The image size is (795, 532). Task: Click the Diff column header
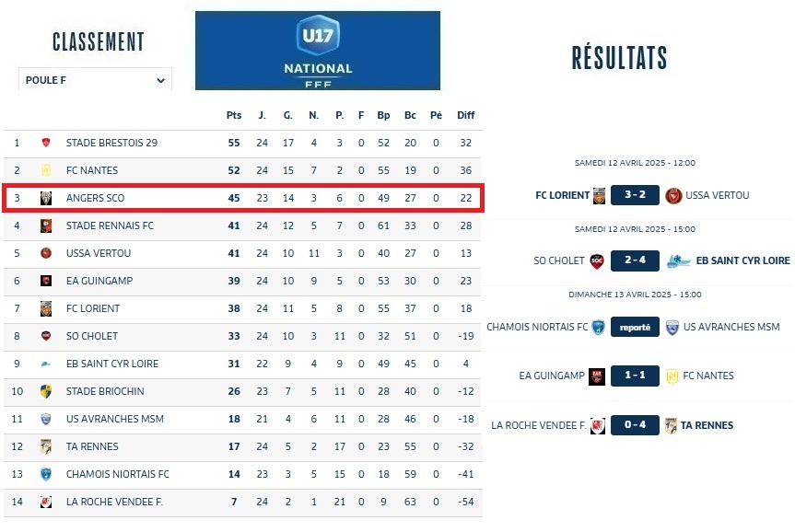point(466,115)
